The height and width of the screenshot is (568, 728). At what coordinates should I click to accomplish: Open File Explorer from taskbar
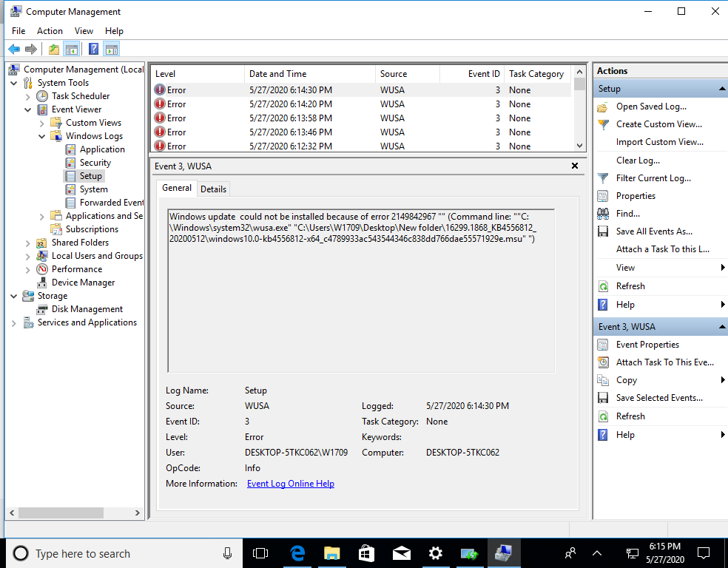(332, 553)
